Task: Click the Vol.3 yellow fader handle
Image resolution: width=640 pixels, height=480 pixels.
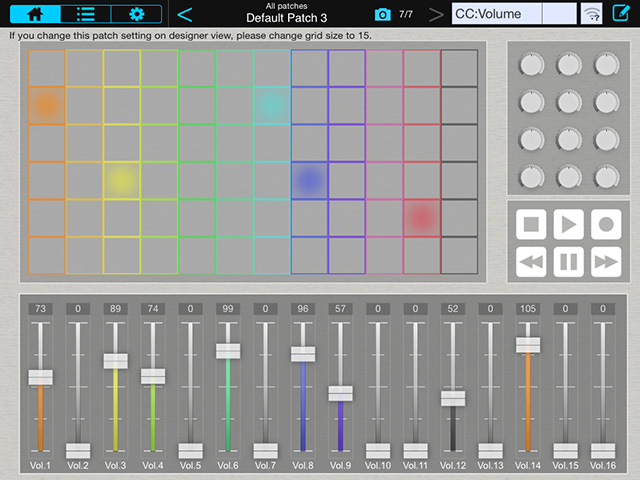Action: 116,361
